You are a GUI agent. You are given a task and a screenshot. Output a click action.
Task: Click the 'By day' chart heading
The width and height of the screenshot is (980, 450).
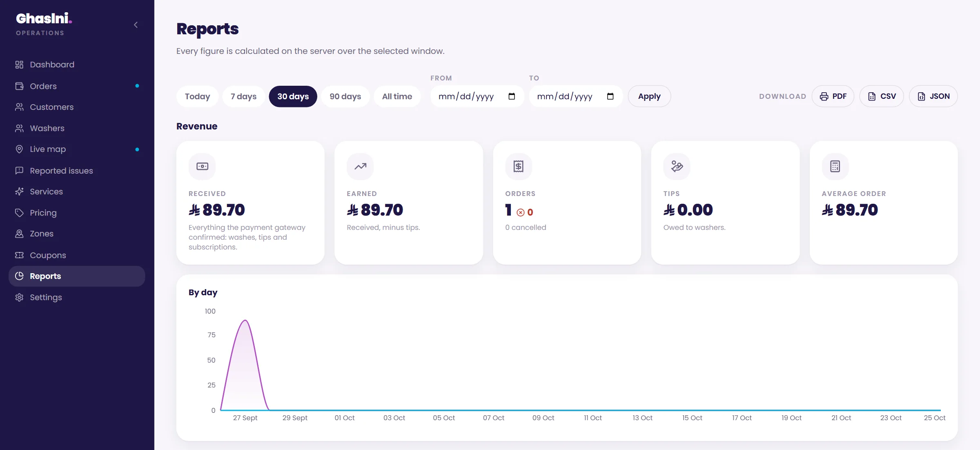[203, 292]
